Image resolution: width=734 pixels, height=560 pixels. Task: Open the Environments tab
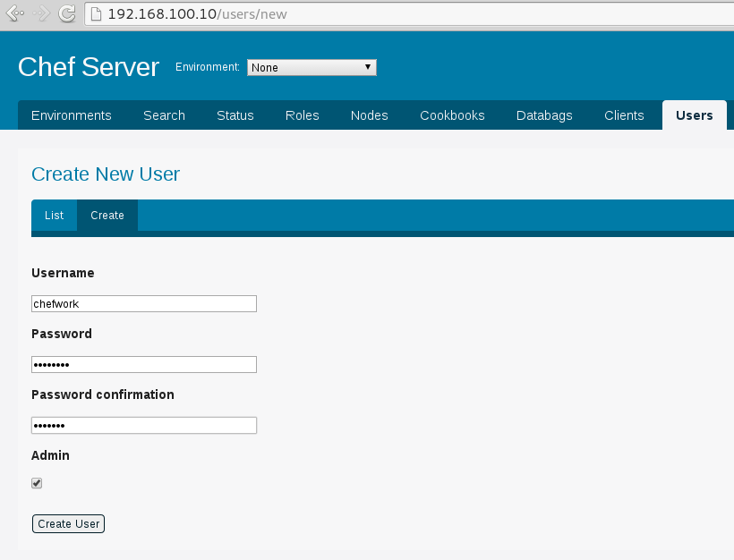71,115
